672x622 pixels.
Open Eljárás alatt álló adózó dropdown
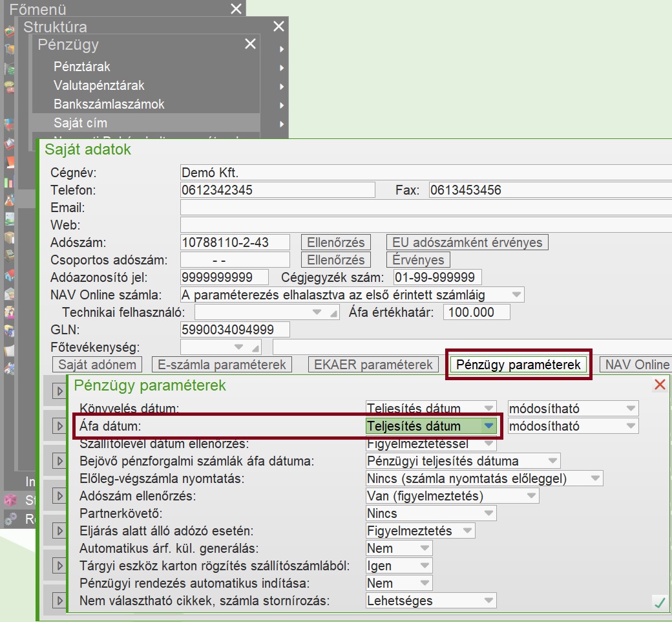(421, 531)
